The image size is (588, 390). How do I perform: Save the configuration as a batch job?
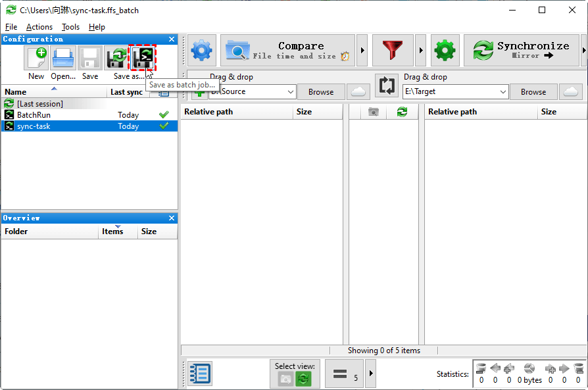tap(142, 59)
